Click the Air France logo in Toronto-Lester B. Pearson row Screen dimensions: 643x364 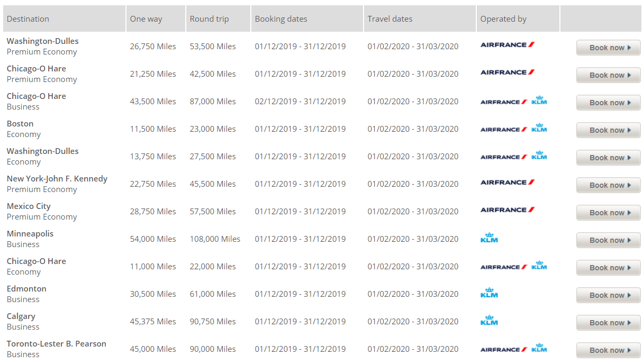(503, 350)
